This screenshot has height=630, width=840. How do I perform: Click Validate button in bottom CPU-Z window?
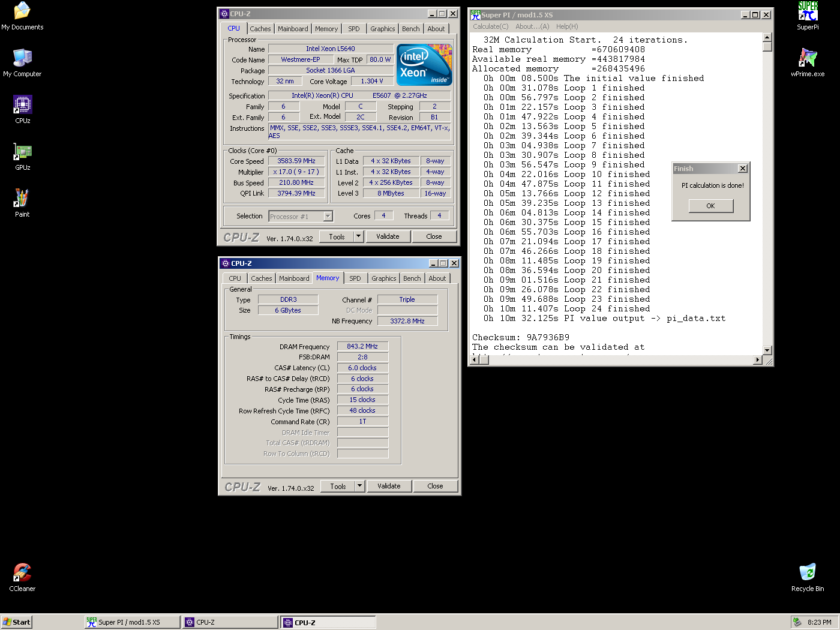(389, 486)
